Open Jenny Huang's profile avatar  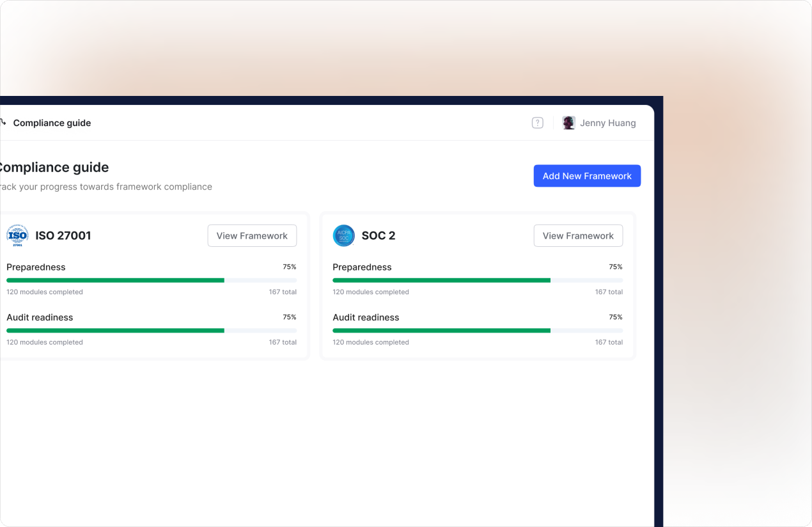tap(568, 123)
